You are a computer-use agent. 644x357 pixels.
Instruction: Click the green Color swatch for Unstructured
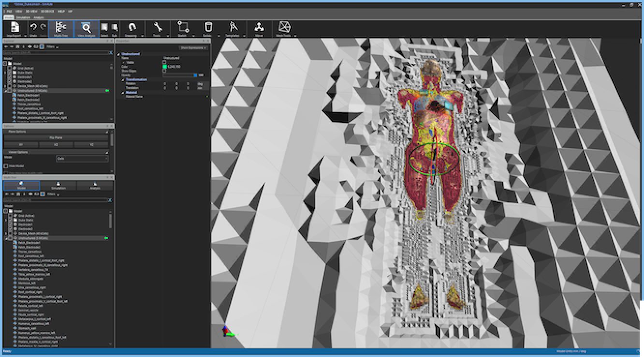[x=165, y=66]
